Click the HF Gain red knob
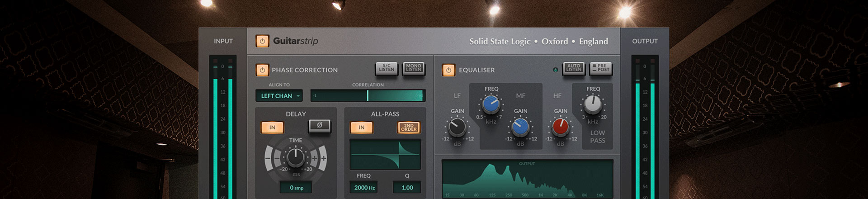This screenshot has height=199, width=868. (x=561, y=128)
